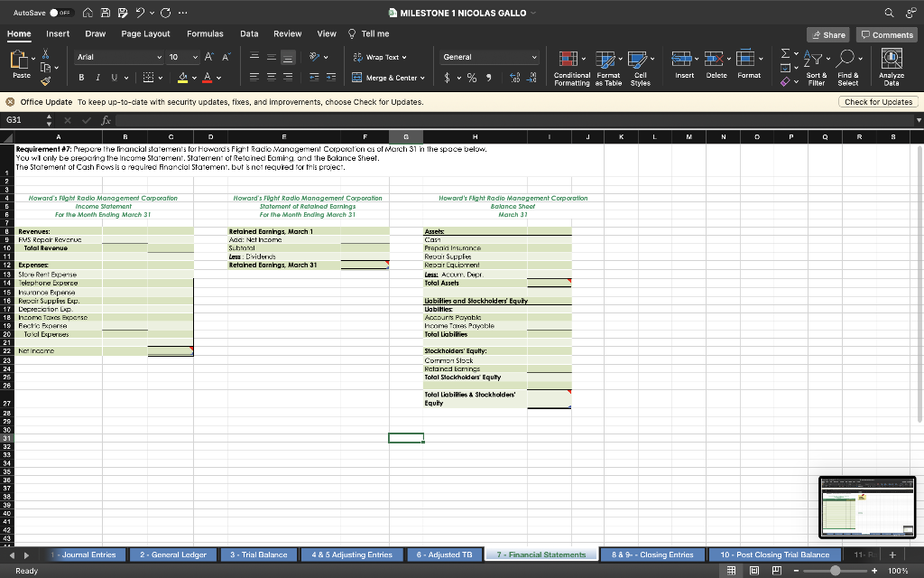Expand Borders dropdown arrow
Image resolution: width=924 pixels, height=578 pixels.
[x=160, y=78]
